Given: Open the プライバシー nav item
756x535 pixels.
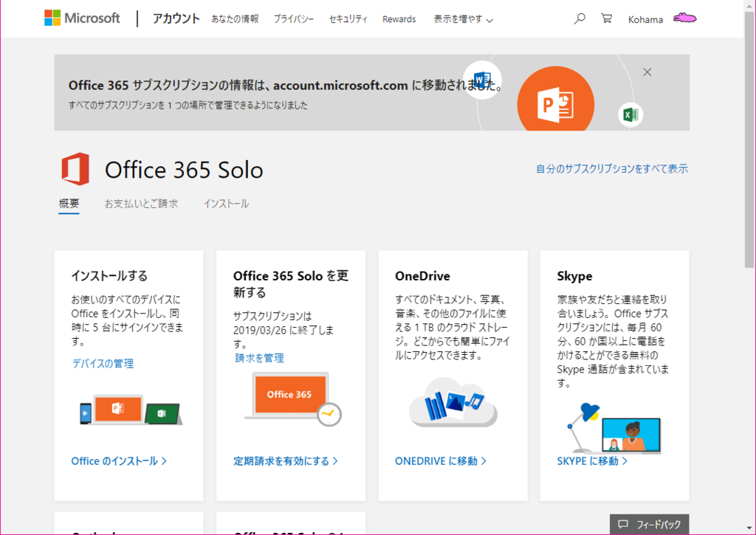Looking at the screenshot, I should [294, 19].
